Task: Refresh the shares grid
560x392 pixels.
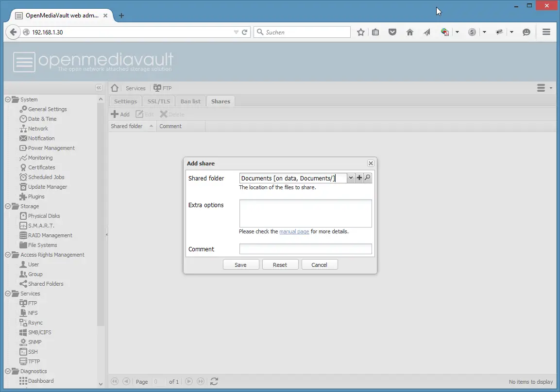Action: 214,381
